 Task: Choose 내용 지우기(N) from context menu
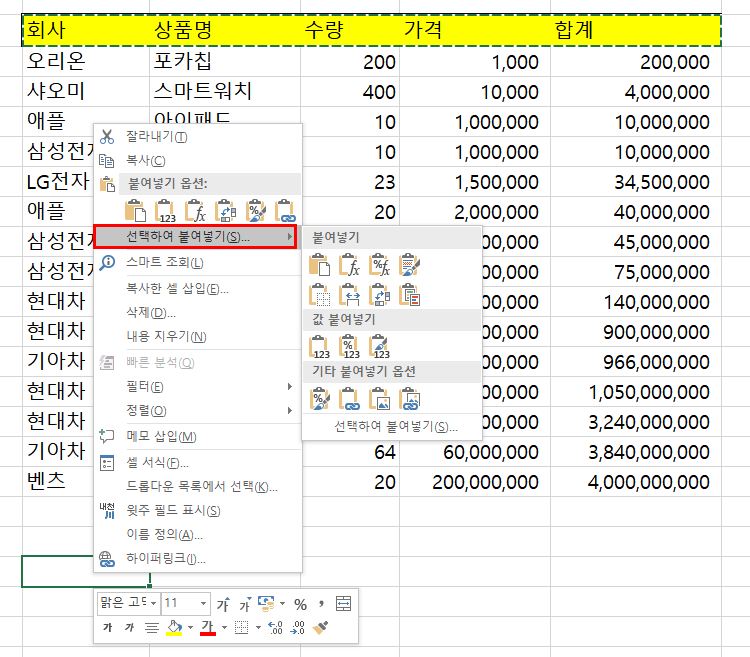pyautogui.click(x=198, y=337)
